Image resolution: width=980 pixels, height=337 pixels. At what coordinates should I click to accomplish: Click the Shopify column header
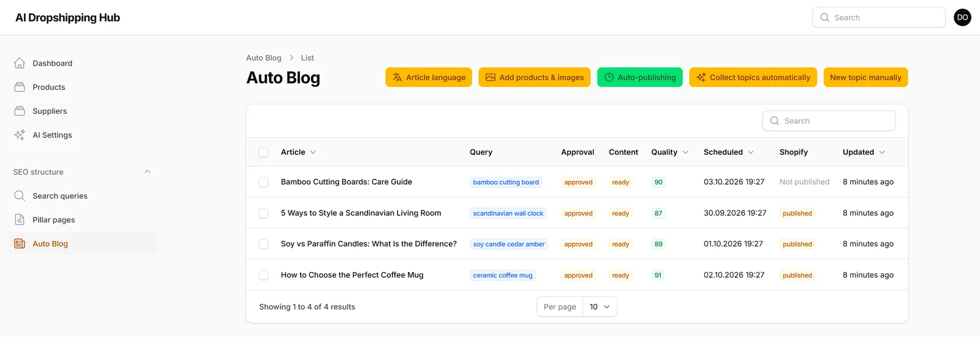[794, 152]
